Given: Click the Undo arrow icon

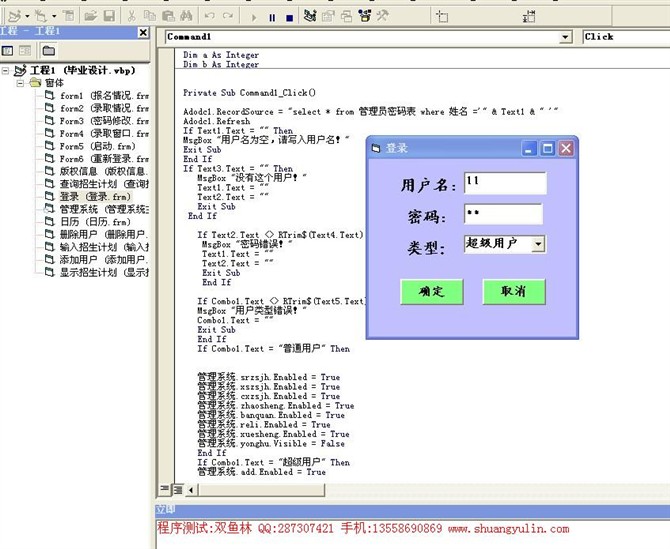Looking at the screenshot, I should (209, 16).
